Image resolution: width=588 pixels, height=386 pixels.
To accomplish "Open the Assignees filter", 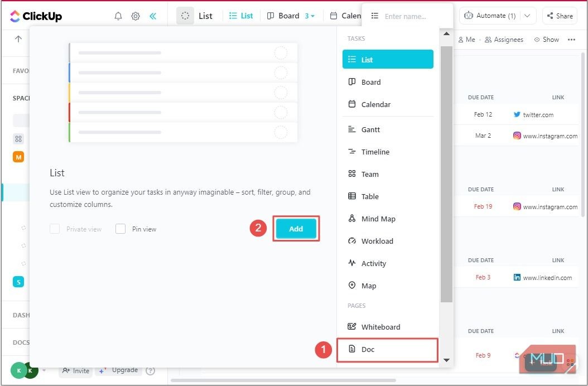I will tap(504, 40).
